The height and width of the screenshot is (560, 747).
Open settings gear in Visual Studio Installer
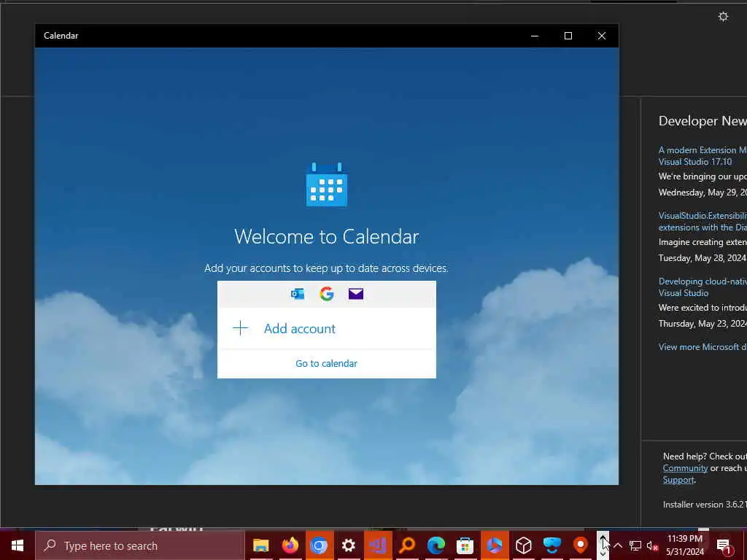coord(723,17)
